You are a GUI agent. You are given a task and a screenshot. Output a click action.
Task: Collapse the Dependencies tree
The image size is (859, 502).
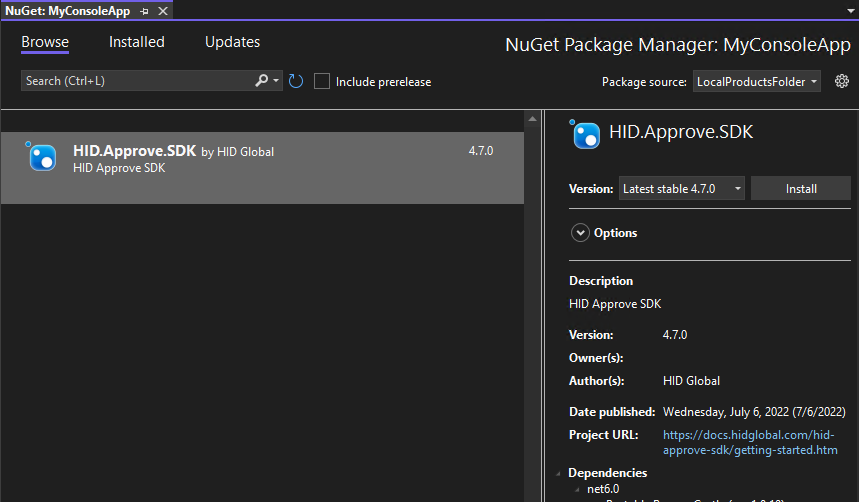click(558, 473)
